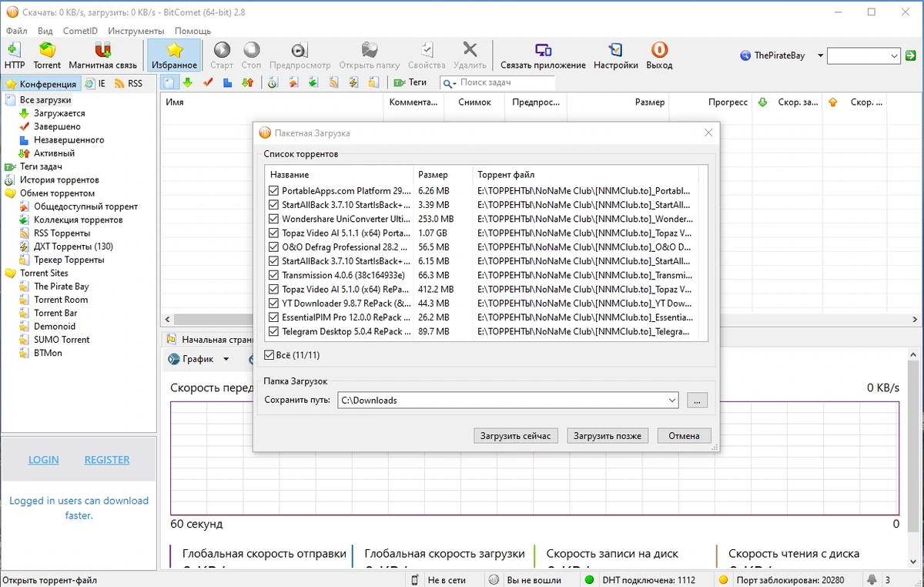Close the Пакетная Загрузка dialog
The width and height of the screenshot is (924, 587).
tap(708, 133)
